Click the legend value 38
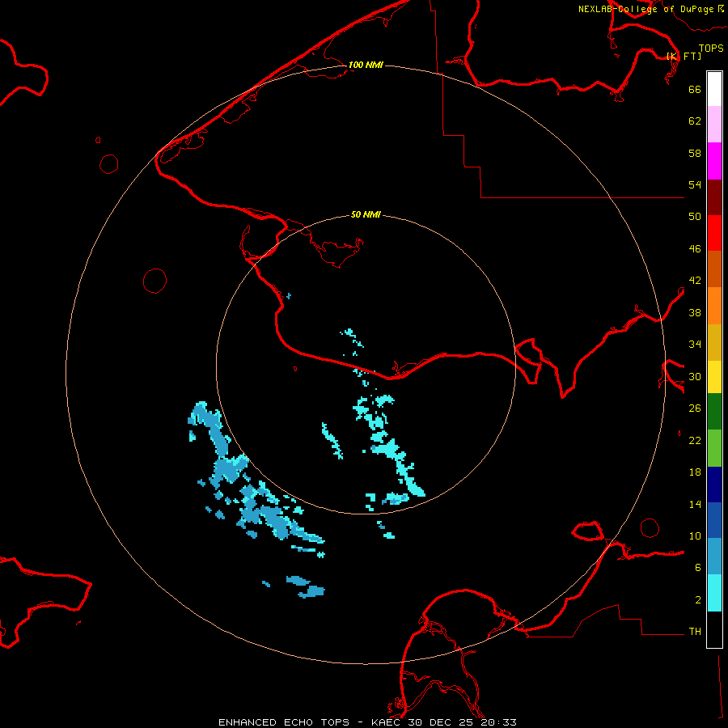The image size is (728, 728). 695,312
